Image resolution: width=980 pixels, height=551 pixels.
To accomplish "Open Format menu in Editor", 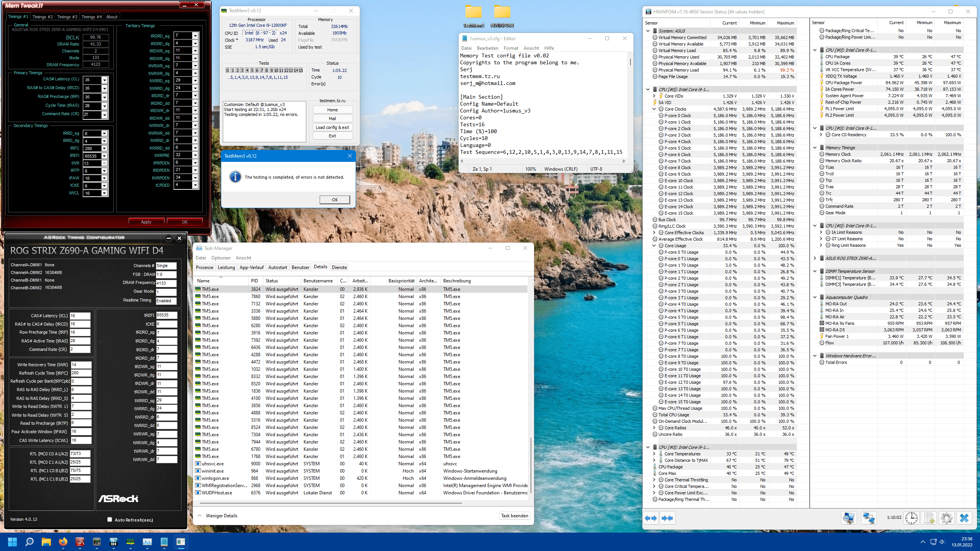I will 511,48.
